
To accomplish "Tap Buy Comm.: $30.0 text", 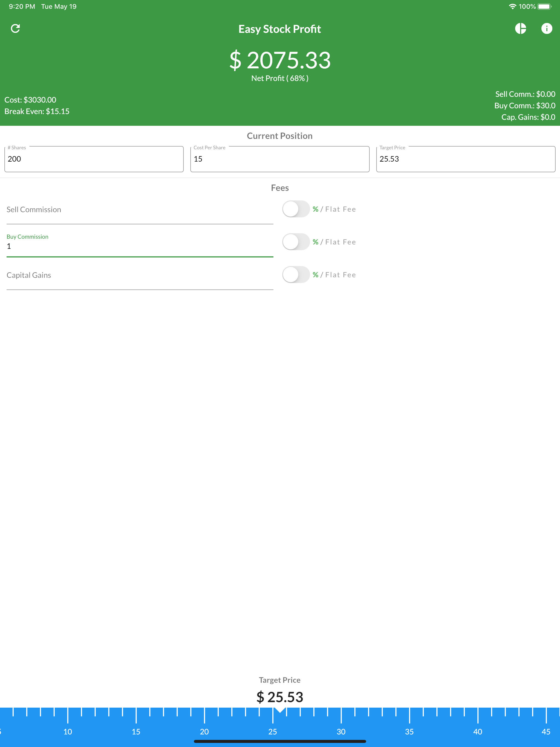I will click(x=524, y=106).
